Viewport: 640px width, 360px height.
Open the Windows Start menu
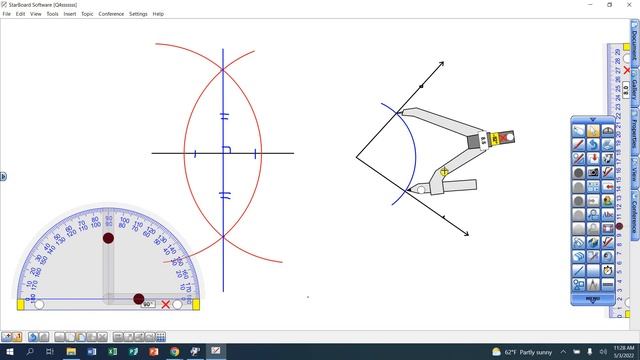point(9,351)
